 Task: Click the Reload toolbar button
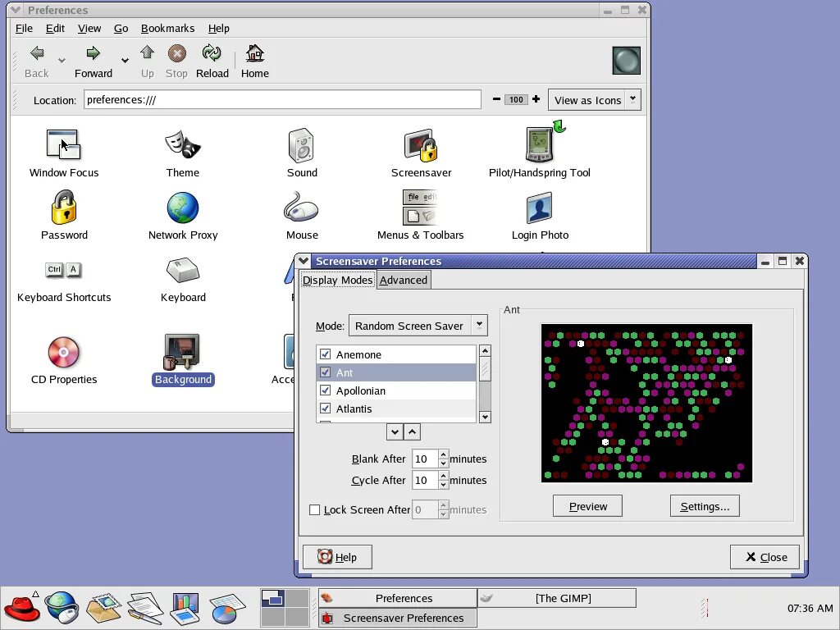212,62
